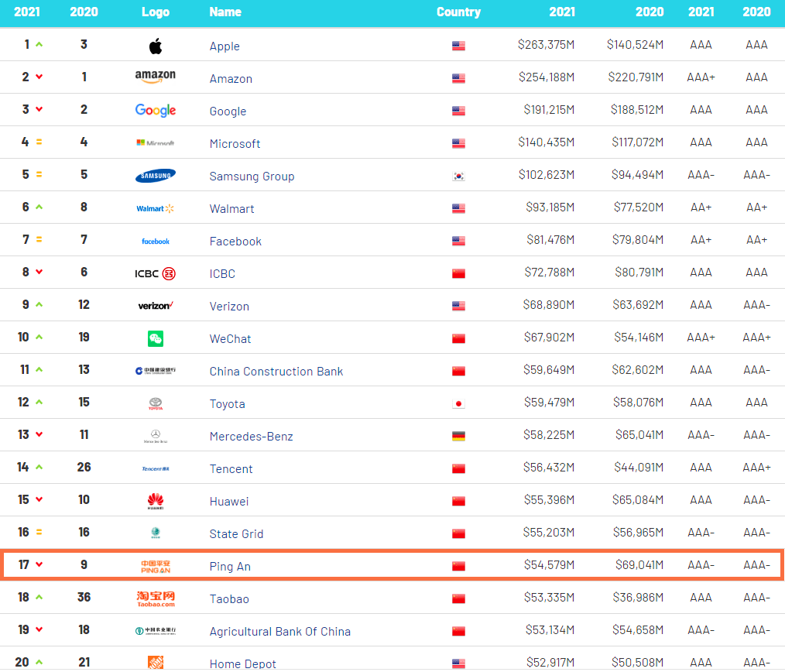The width and height of the screenshot is (785, 672).
Task: Click the Amazon logo
Action: (155, 77)
